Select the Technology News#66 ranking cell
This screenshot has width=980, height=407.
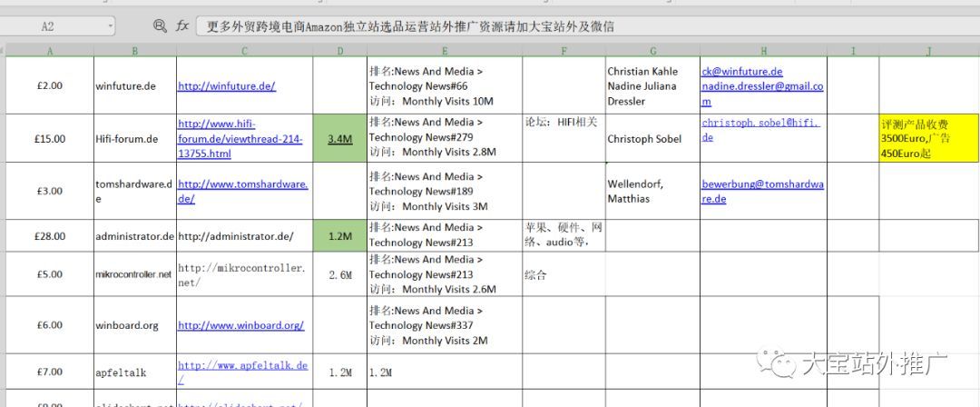[445, 85]
